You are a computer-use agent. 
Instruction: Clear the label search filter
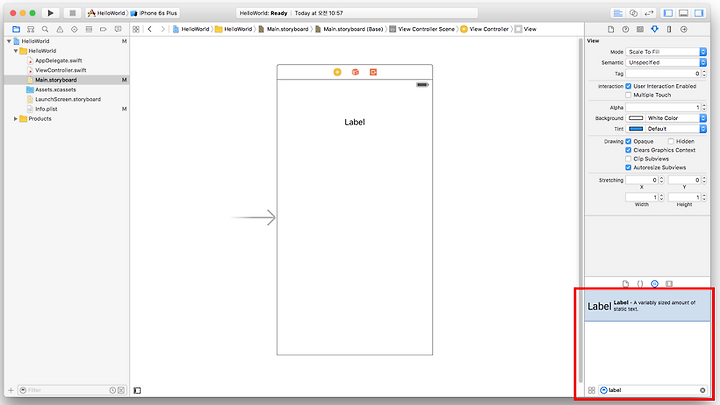(x=703, y=390)
